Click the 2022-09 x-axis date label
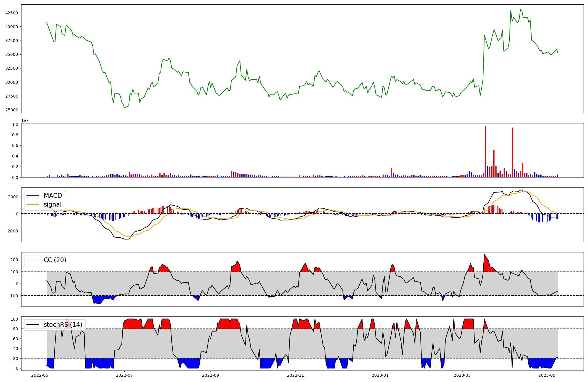Image resolution: width=588 pixels, height=382 pixels. click(211, 375)
